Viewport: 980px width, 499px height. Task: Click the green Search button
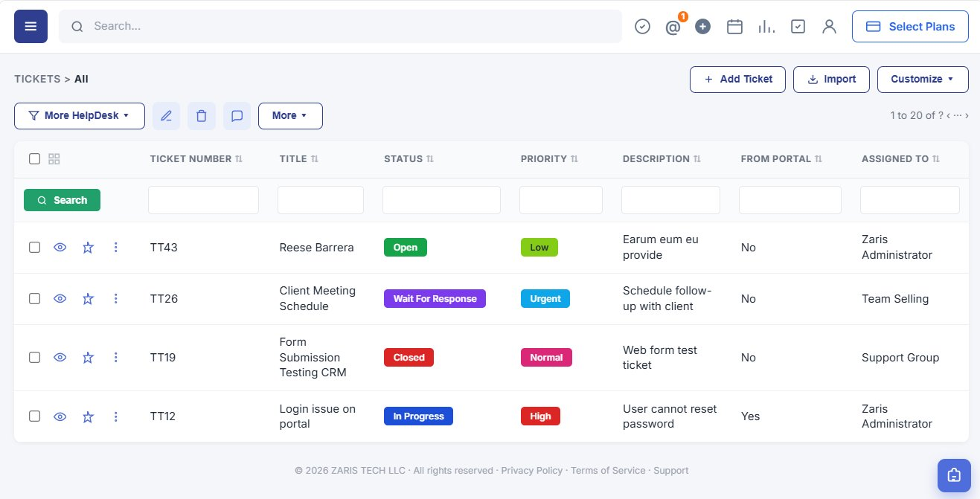tap(62, 200)
